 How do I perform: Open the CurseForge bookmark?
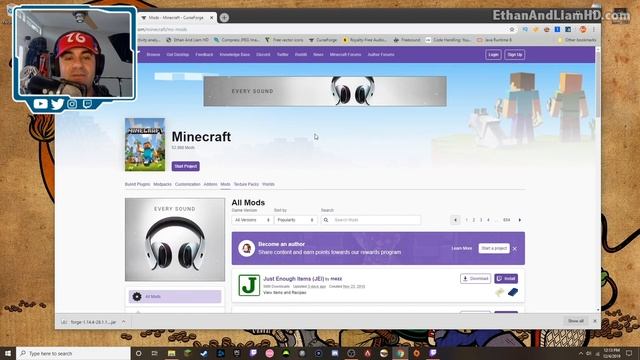click(x=323, y=40)
